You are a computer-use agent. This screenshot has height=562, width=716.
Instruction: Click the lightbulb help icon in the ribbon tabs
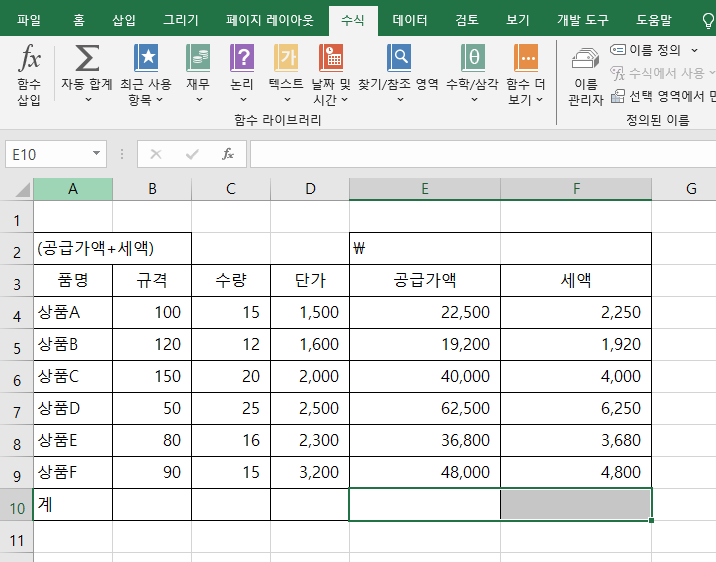[x=707, y=20]
